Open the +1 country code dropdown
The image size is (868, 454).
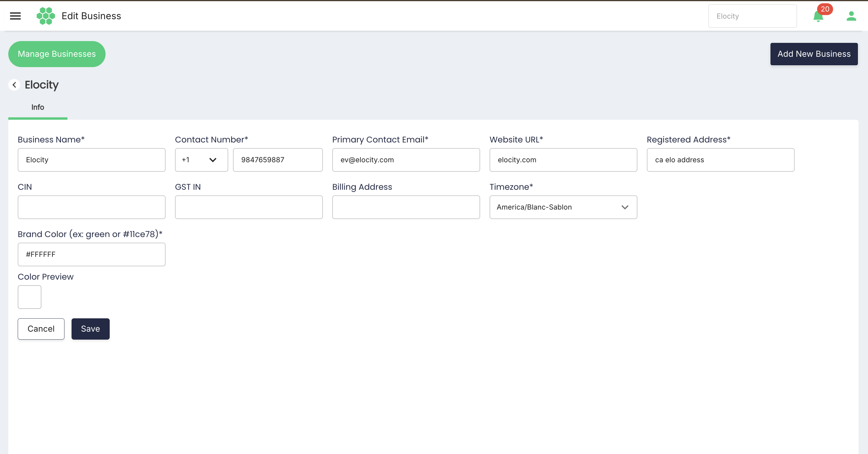pyautogui.click(x=202, y=160)
